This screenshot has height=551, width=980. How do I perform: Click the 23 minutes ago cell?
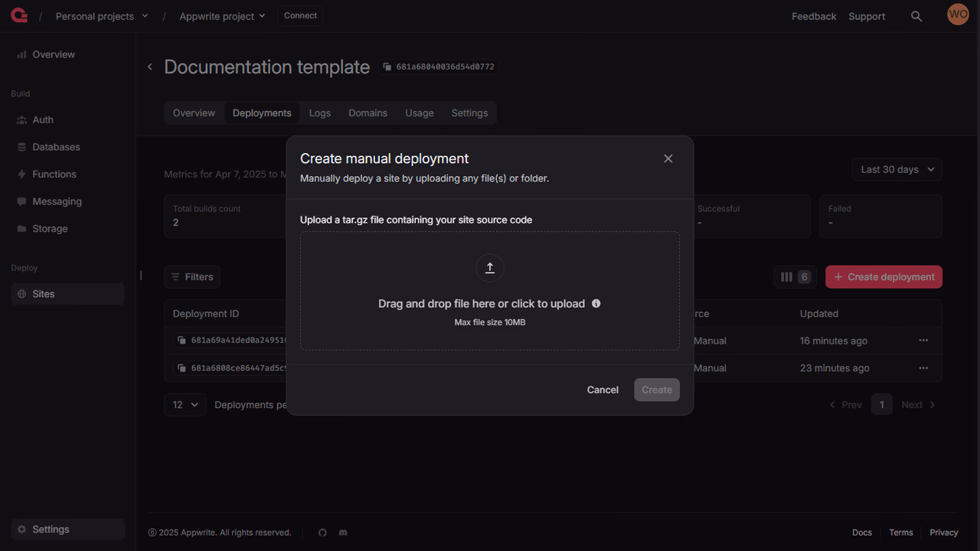(x=835, y=368)
